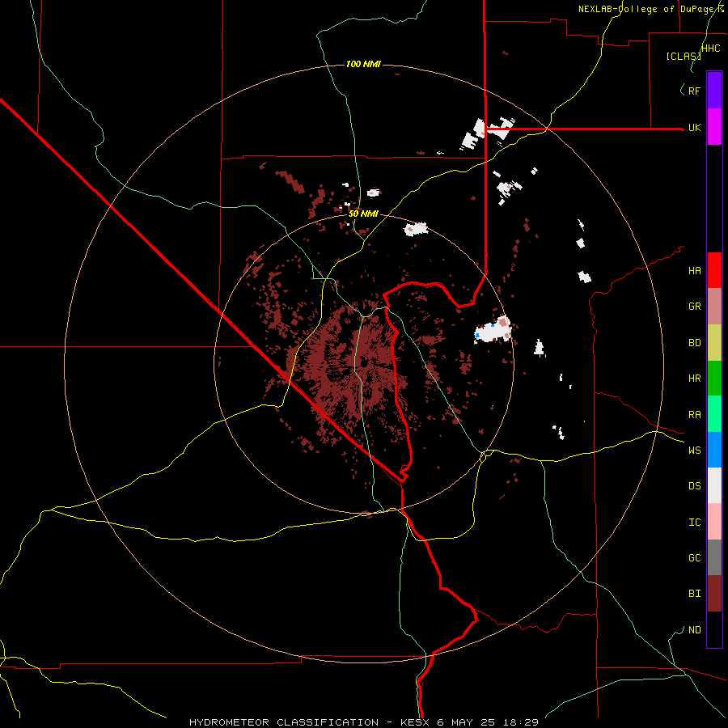The height and width of the screenshot is (728, 728).
Task: Click the HHC product label
Action: coord(710,49)
